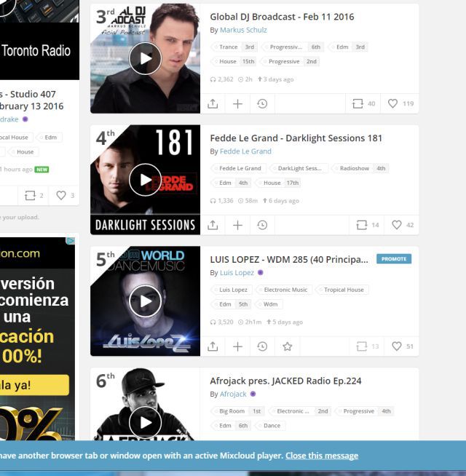Favorite the Studio 407 sidebar show
Viewport: 466px width, 476px height.
[65, 196]
